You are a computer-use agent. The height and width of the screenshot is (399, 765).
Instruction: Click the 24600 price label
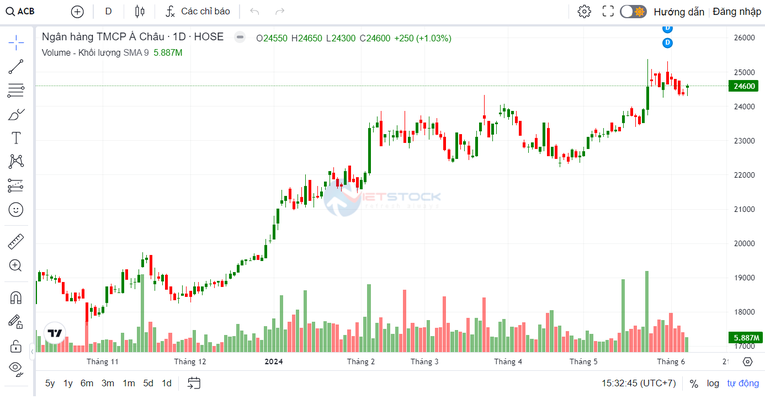pyautogui.click(x=744, y=86)
